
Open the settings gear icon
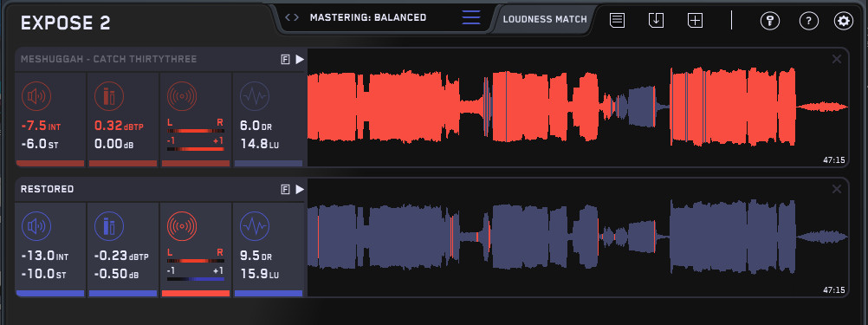pyautogui.click(x=844, y=21)
